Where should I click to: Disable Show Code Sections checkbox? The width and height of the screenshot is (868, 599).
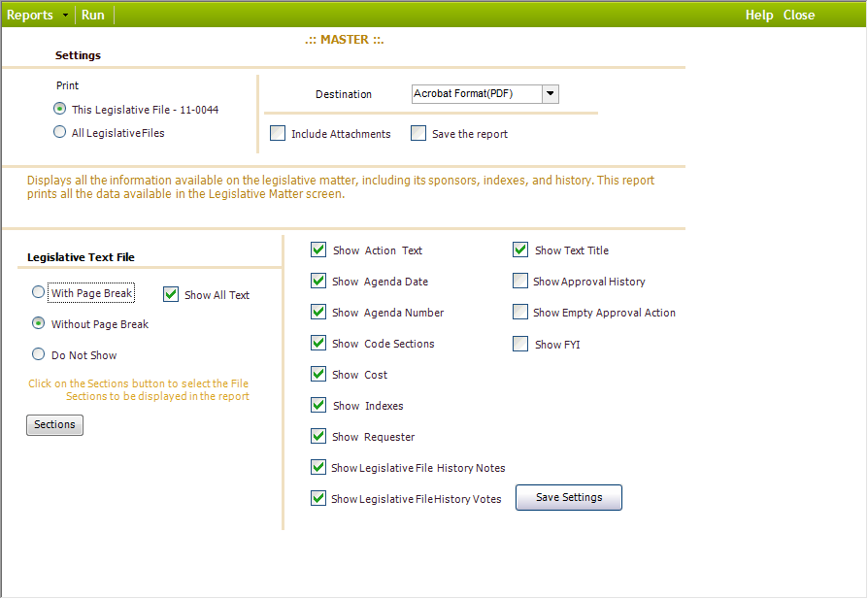click(x=318, y=343)
